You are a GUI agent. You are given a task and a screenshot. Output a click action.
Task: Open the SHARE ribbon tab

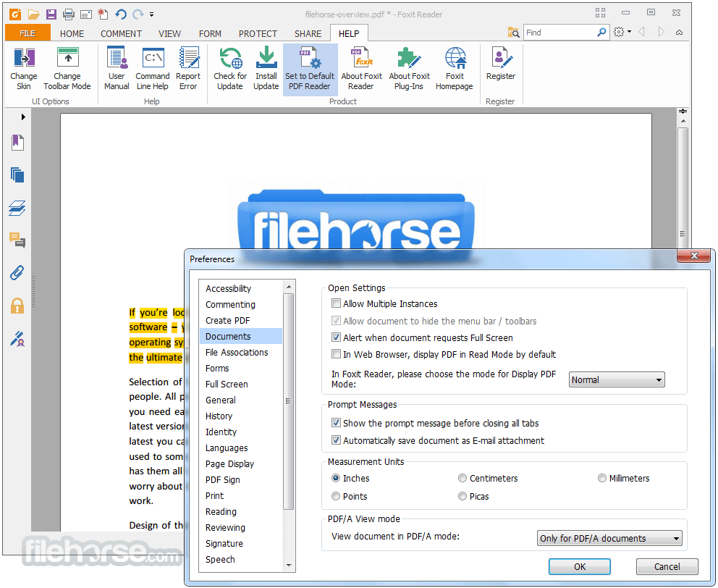[x=308, y=33]
